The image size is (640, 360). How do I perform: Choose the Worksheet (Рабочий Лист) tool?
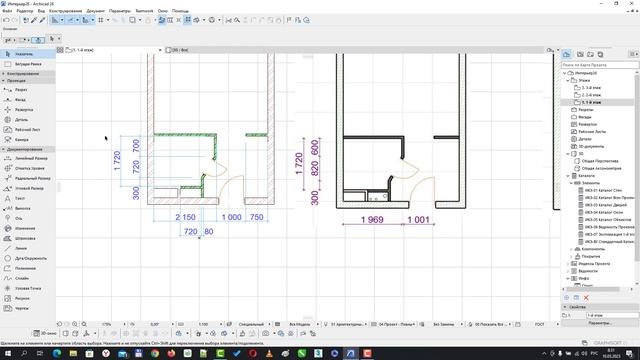(x=28, y=130)
